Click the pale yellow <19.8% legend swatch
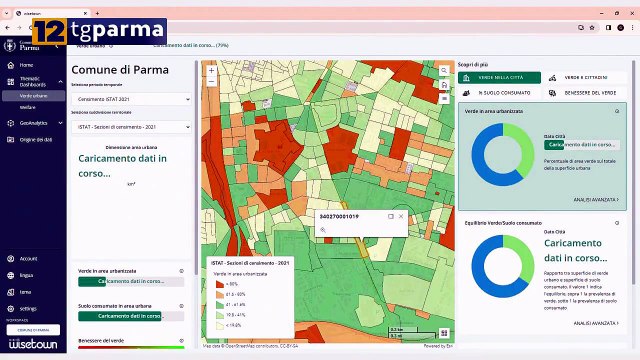 coord(220,325)
